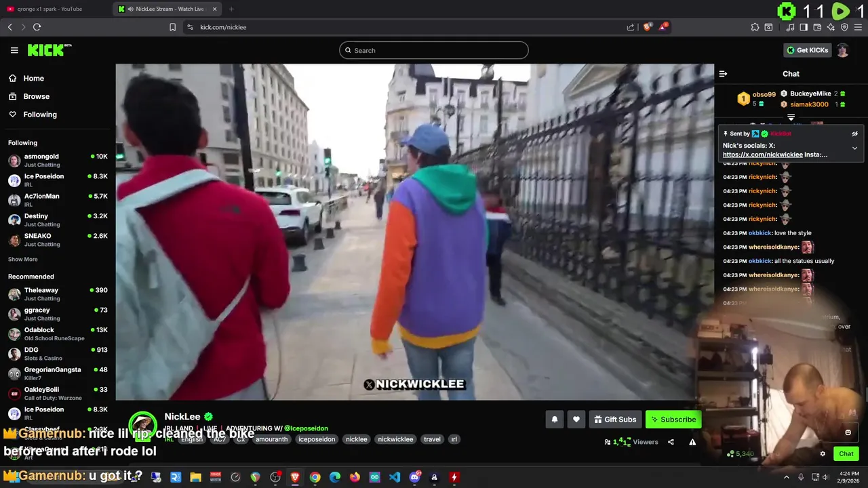
Task: Open Brave Rewards triangle icon
Action: [x=664, y=27]
